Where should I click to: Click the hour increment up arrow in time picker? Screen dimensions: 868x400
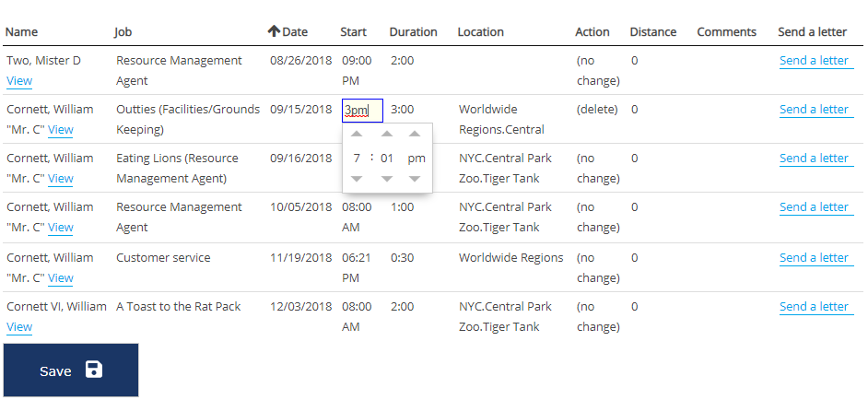click(357, 135)
